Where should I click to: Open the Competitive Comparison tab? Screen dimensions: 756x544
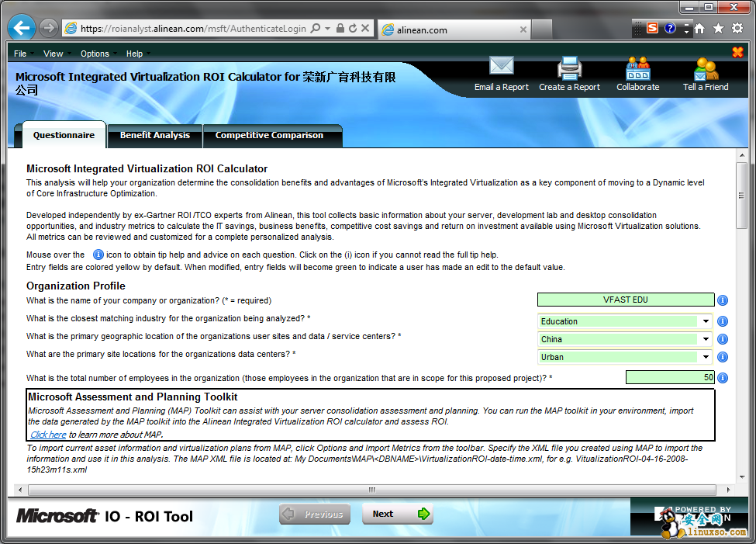coord(269,135)
